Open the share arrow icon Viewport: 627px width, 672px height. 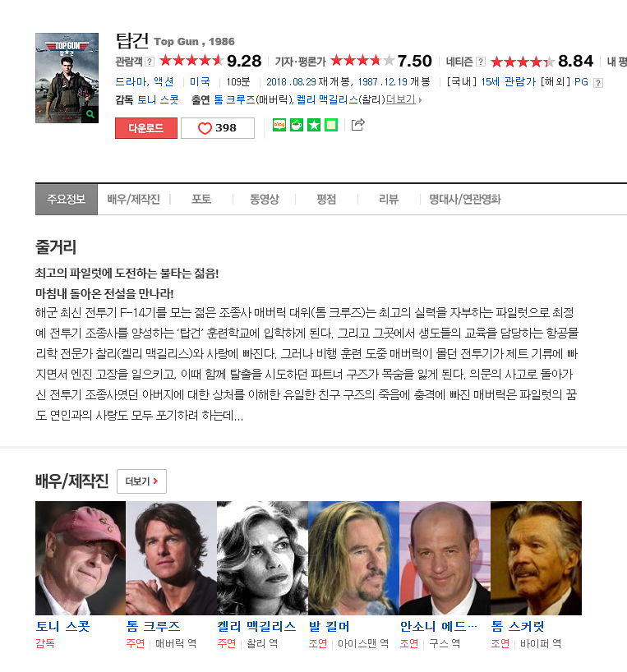tap(357, 125)
